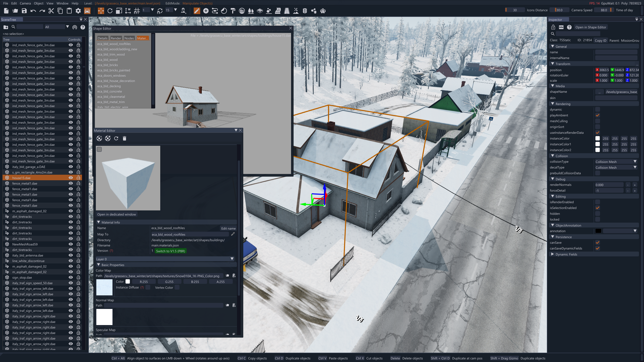The height and width of the screenshot is (362, 644).
Task: Select the road editor icon
Action: pos(287,11)
